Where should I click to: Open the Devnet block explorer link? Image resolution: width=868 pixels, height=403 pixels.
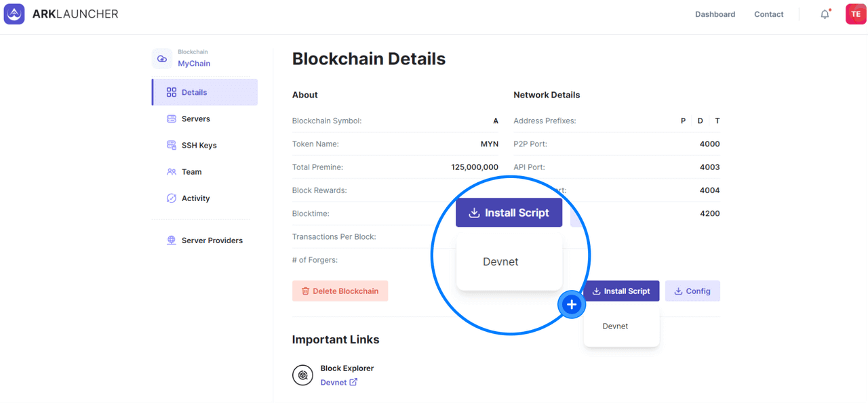[334, 382]
